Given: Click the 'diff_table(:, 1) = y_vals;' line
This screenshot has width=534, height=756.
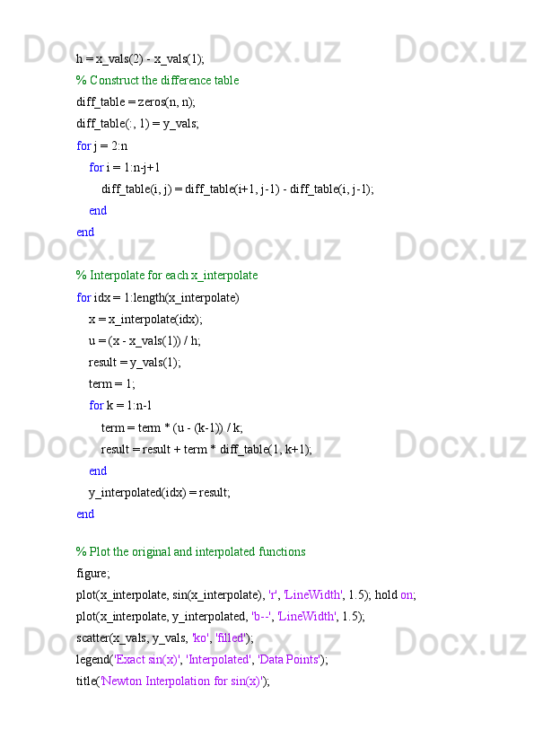Looking at the screenshot, I should (x=137, y=124).
